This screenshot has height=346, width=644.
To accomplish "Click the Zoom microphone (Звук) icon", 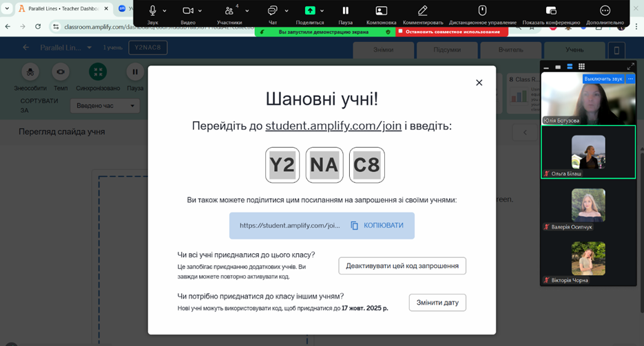I will click(x=152, y=10).
